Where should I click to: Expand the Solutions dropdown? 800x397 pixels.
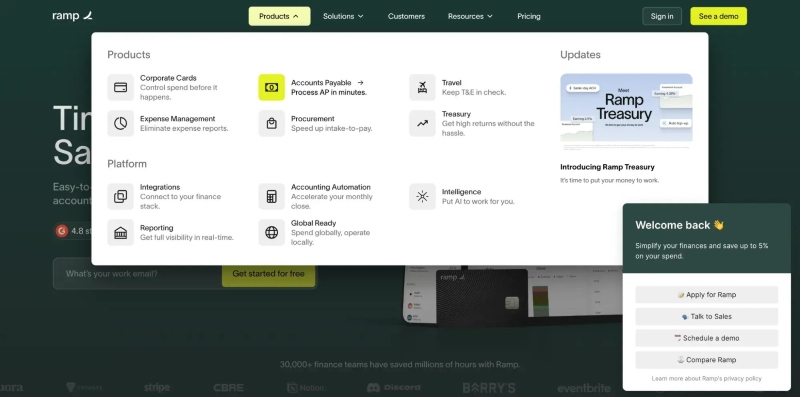(x=343, y=16)
